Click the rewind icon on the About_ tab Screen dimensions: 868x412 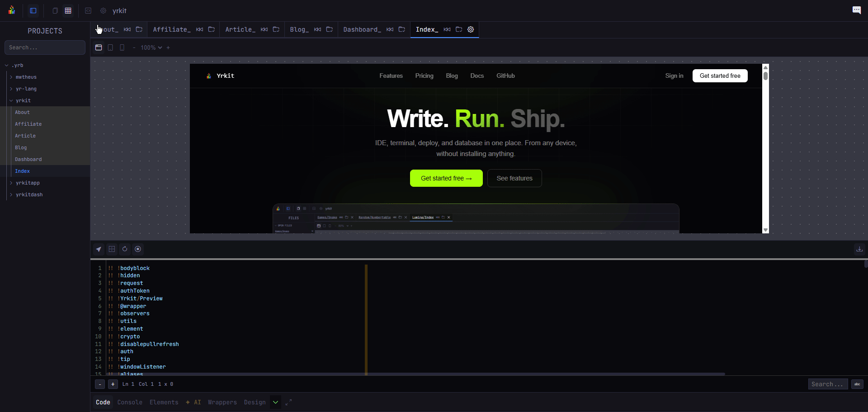tap(127, 29)
